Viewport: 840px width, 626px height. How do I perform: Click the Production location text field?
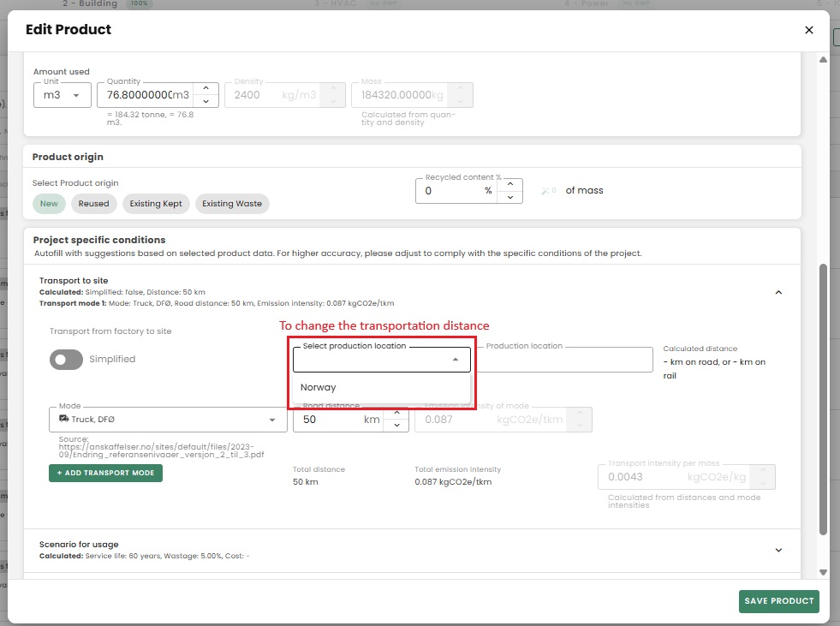[565, 360]
